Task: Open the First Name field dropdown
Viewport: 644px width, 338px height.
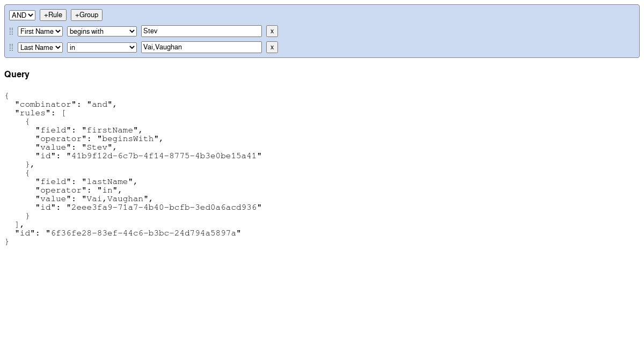Action: pos(40,31)
